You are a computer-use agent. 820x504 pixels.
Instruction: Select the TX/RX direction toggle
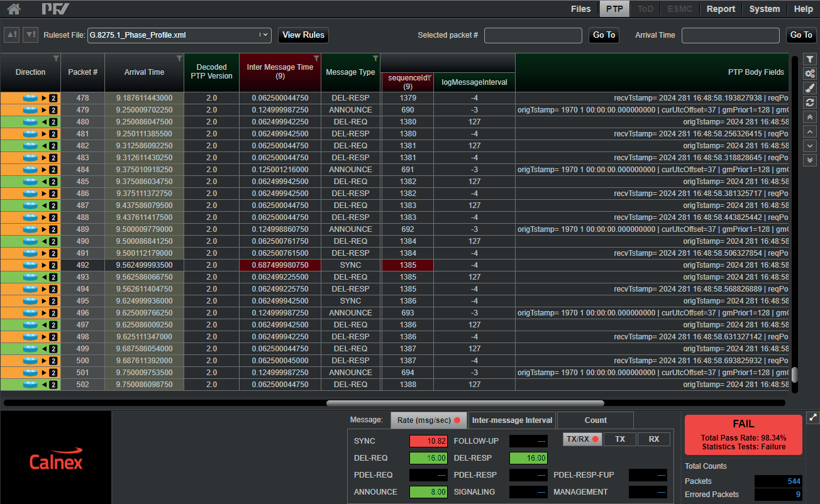click(x=581, y=439)
